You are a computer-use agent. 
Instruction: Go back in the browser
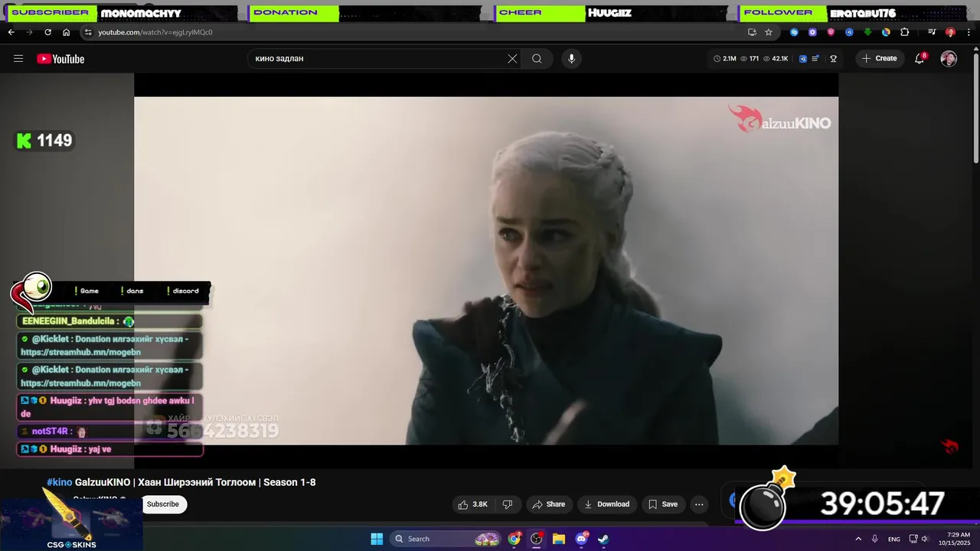(x=11, y=32)
